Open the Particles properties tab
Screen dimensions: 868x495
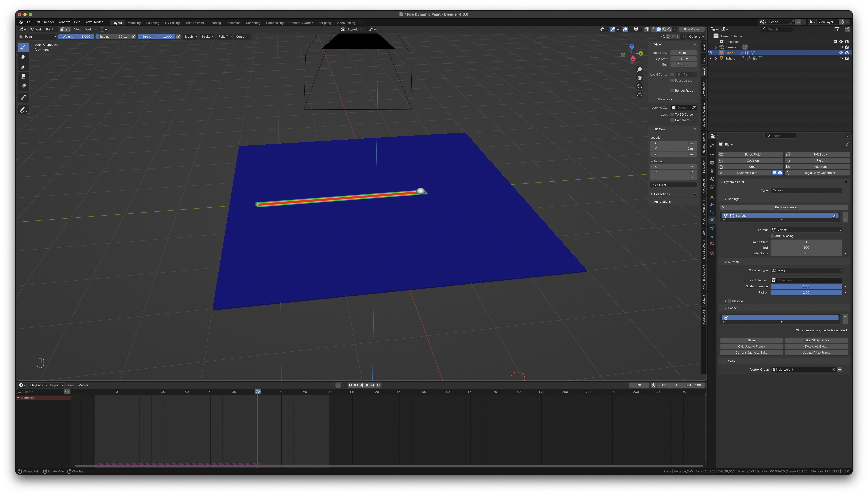coord(712,212)
